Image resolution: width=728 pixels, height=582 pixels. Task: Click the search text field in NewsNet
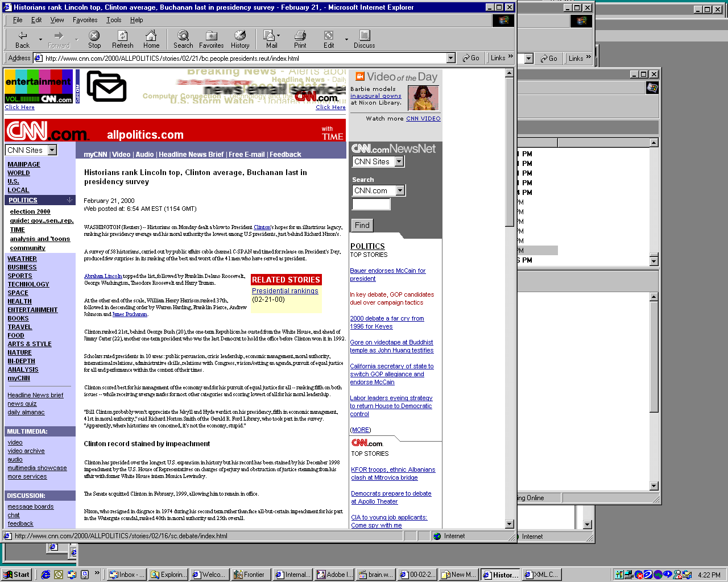[371, 204]
